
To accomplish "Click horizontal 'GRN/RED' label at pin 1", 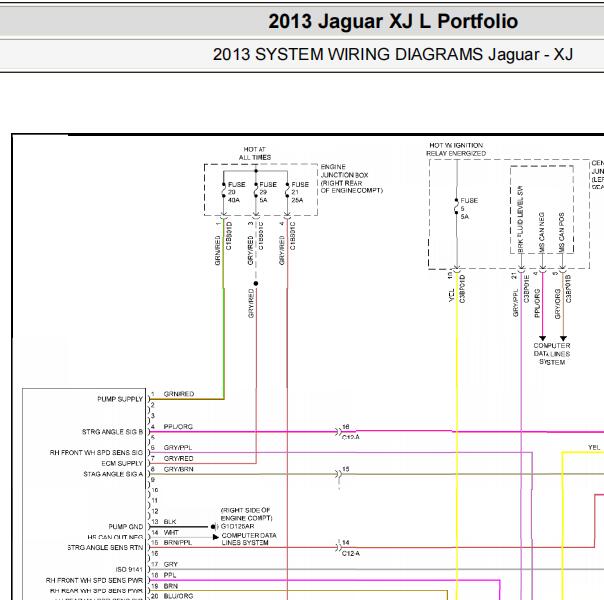I will click(x=179, y=394).
